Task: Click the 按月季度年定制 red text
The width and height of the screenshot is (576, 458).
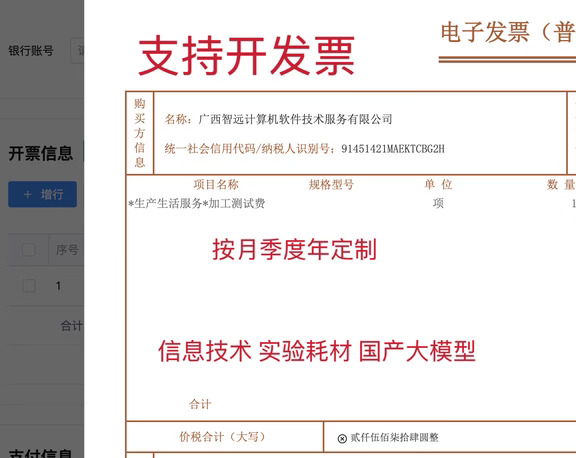Action: coord(295,249)
